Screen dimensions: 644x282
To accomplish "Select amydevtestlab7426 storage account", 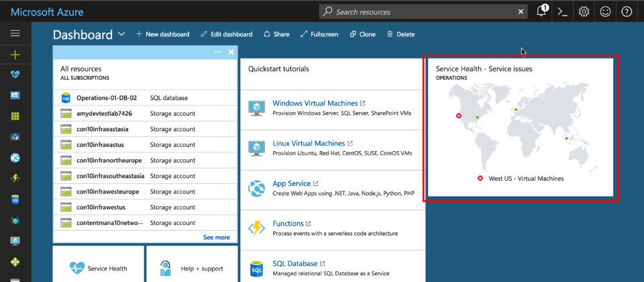I will click(145, 113).
